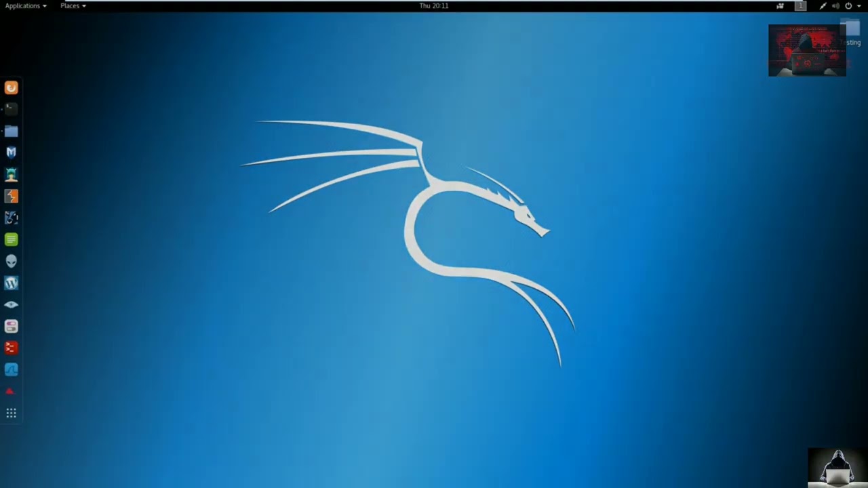
Task: Click the screen recorder camera icon in top bar
Action: click(780, 5)
